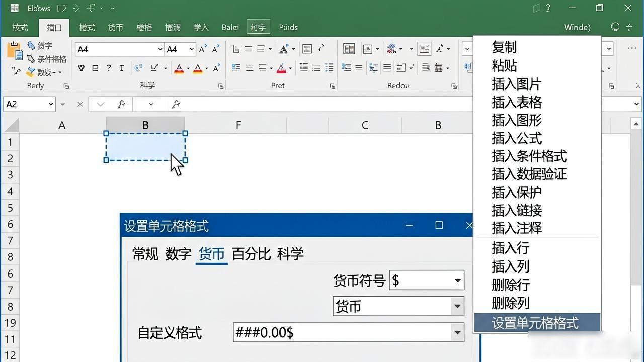644x362 pixels.
Task: Choose 插入链接 from the context menu
Action: click(537, 210)
